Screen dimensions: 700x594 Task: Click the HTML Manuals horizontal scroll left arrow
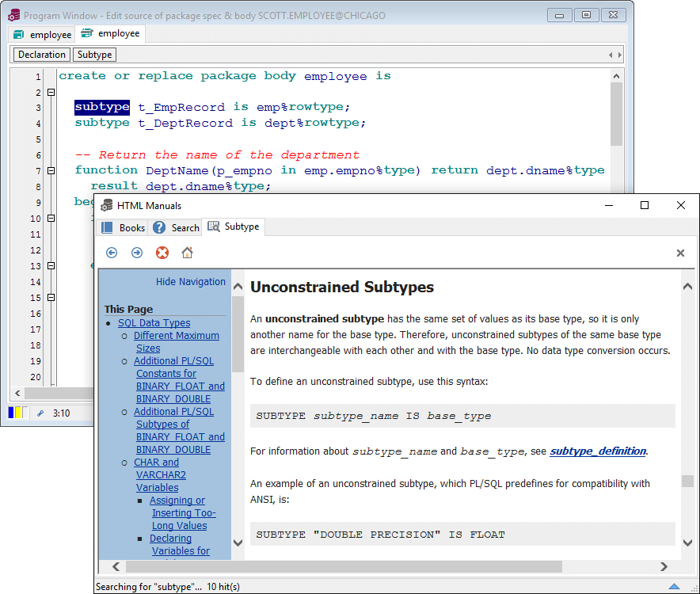point(116,566)
